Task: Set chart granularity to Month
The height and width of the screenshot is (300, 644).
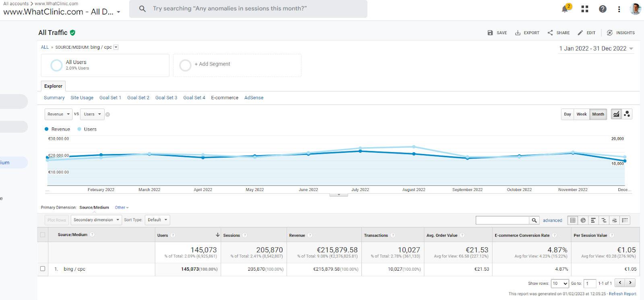Action: [x=598, y=114]
